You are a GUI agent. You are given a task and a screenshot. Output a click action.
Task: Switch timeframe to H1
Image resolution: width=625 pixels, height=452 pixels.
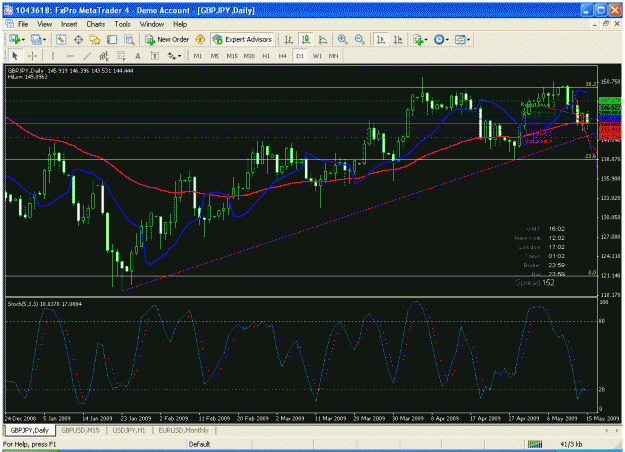(x=266, y=56)
